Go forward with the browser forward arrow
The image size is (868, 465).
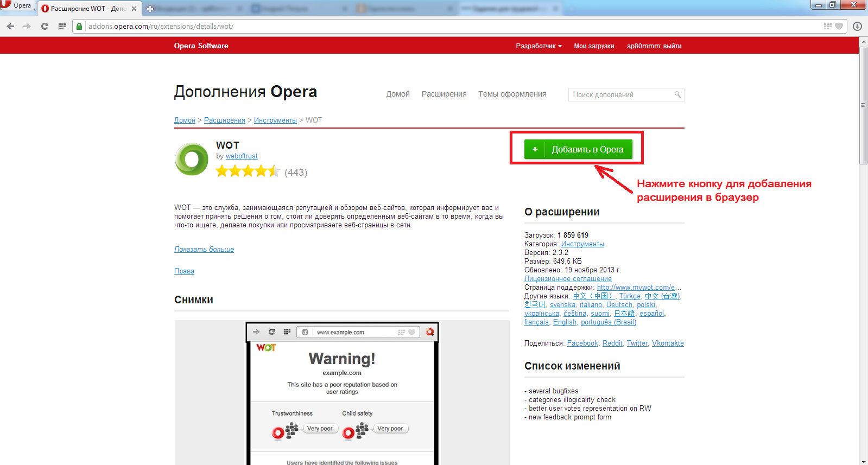[x=27, y=26]
